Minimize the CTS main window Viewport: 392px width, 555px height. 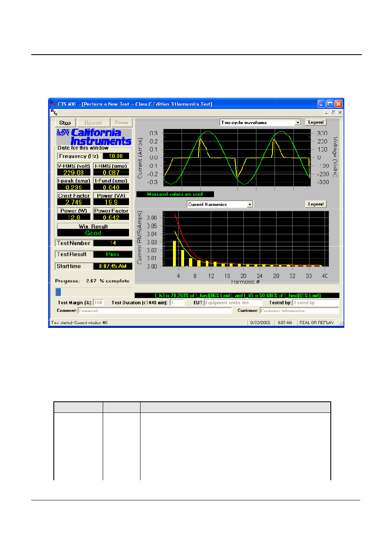click(x=321, y=104)
